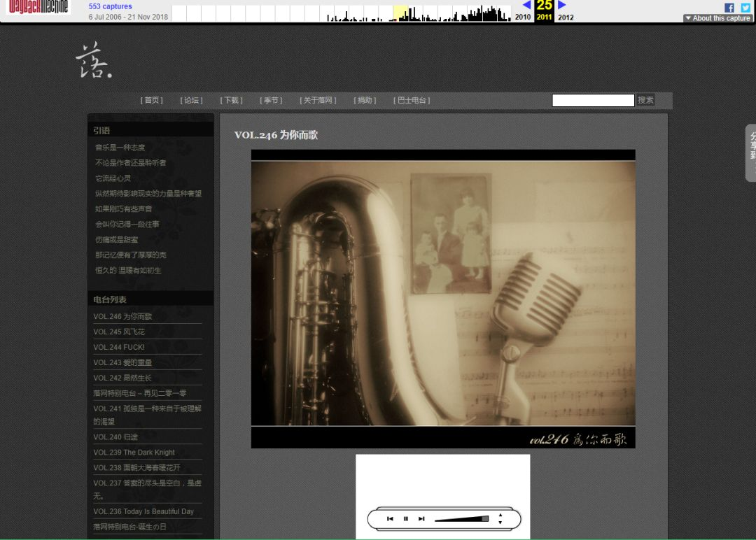Click the player's down arrow

pyautogui.click(x=500, y=523)
